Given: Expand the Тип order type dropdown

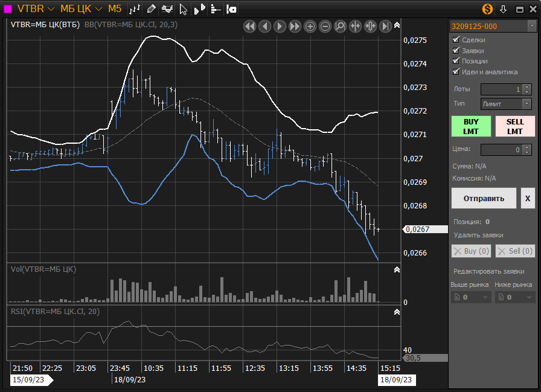Looking at the screenshot, I should pos(506,104).
